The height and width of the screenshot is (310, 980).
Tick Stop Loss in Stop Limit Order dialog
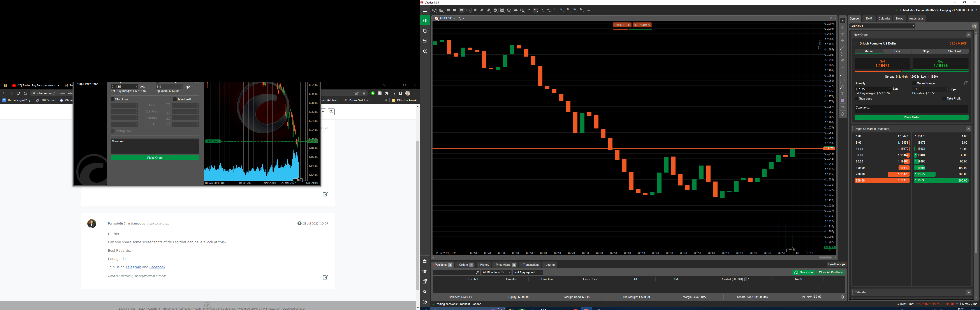pos(113,99)
